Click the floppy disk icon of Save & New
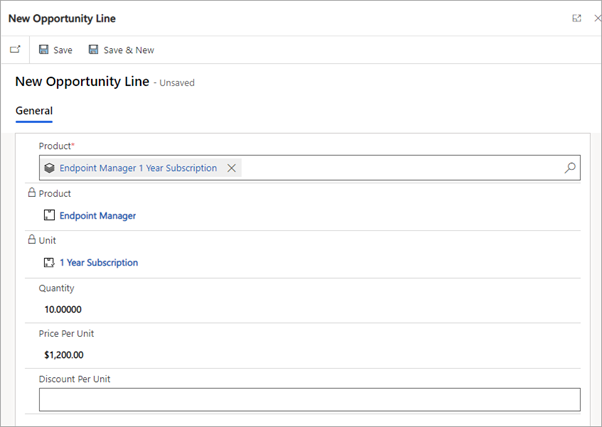 click(x=93, y=49)
